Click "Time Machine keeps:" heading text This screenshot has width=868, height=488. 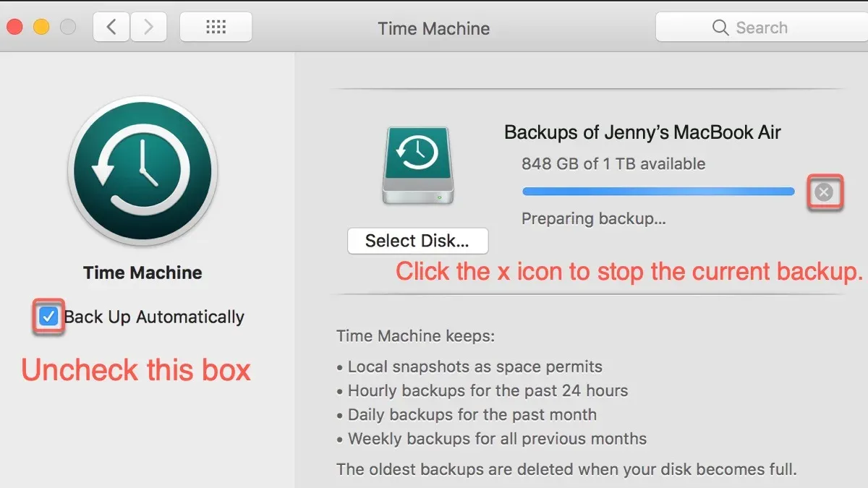[x=416, y=336]
